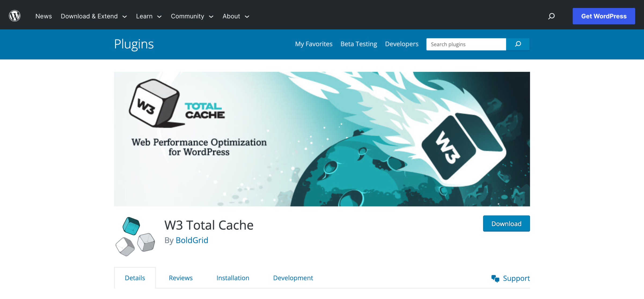Focus the Search plugins input field
The height and width of the screenshot is (299, 644).
click(466, 44)
